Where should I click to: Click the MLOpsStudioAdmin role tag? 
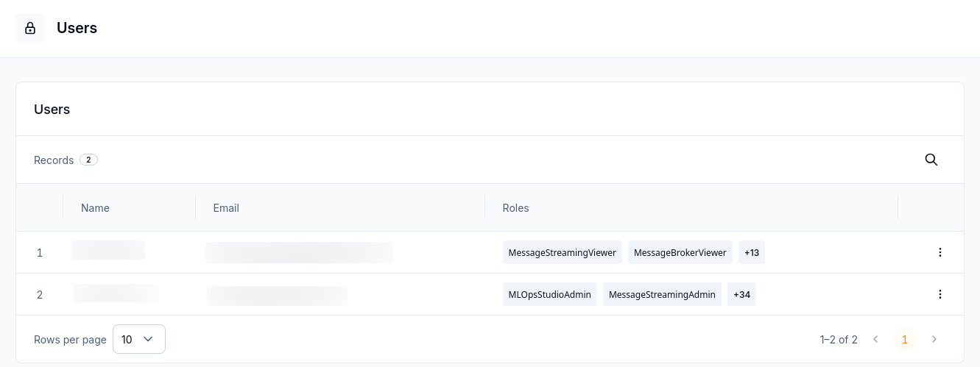550,294
